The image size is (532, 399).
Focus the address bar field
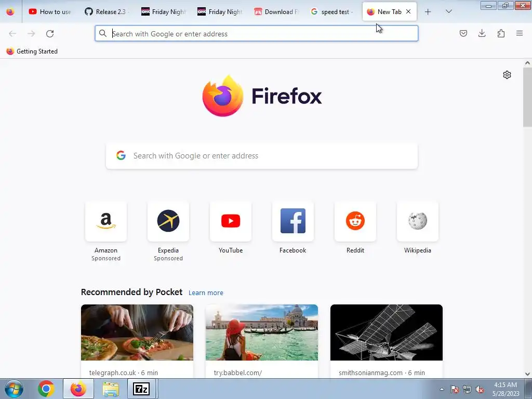pyautogui.click(x=257, y=34)
